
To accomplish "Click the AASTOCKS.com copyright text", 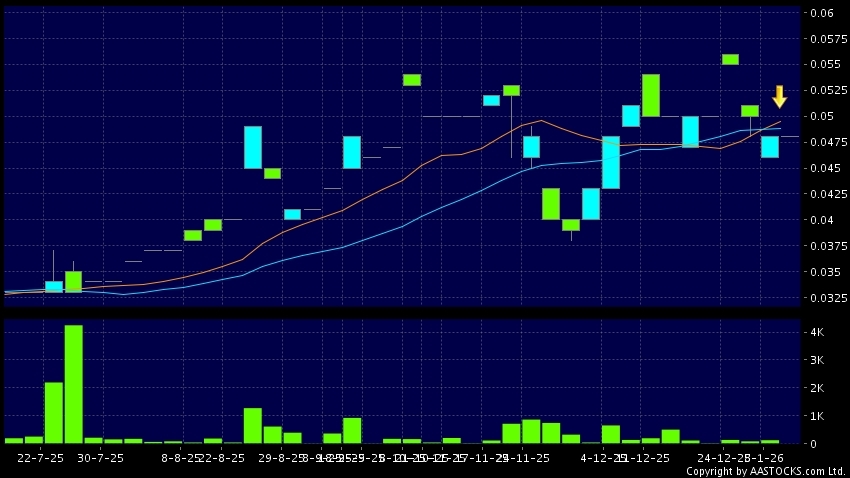I will 766,471.
